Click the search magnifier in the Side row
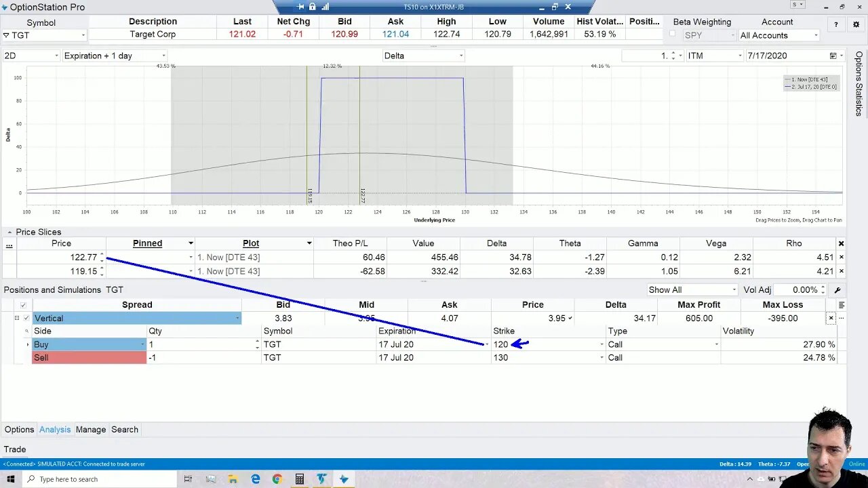Viewport: 868px width, 488px height. tap(27, 331)
